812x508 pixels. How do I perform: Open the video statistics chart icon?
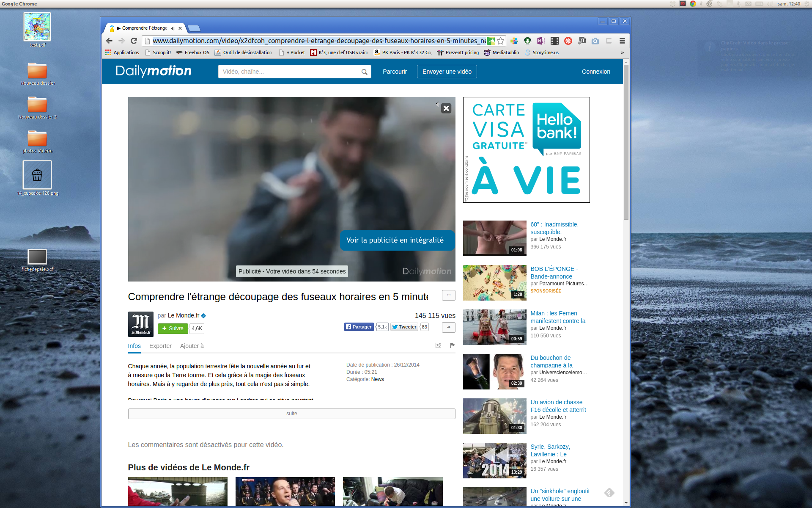coord(438,345)
